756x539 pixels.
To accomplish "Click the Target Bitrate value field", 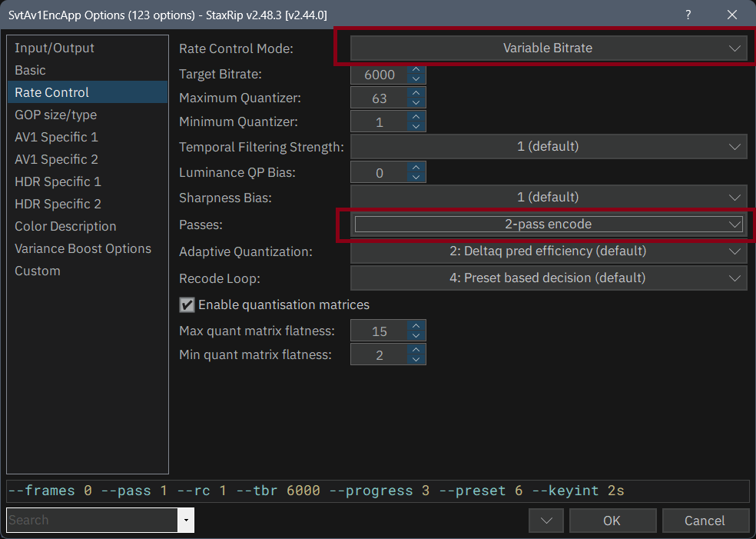I will point(380,75).
